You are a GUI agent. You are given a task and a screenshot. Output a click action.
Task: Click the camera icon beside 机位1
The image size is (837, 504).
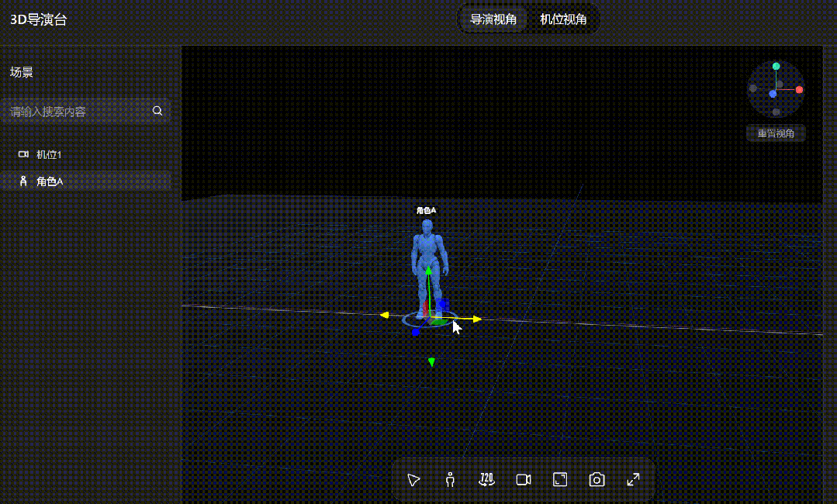pyautogui.click(x=23, y=154)
